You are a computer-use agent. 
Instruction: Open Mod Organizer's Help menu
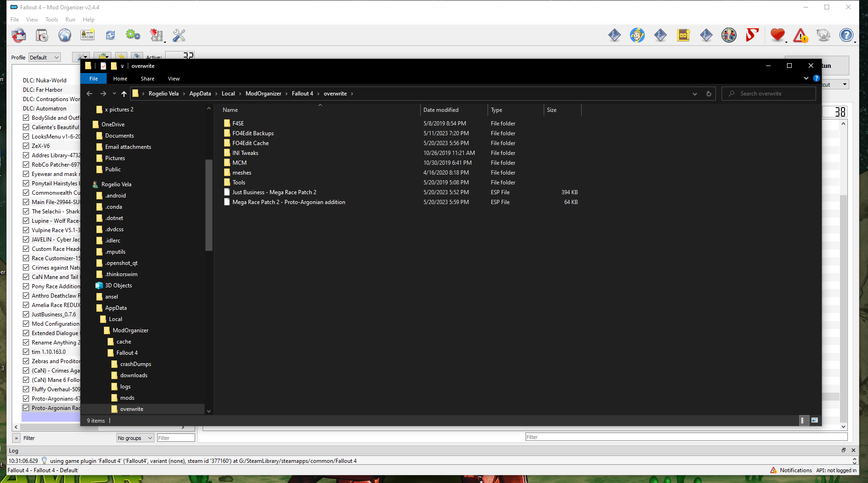click(x=88, y=20)
